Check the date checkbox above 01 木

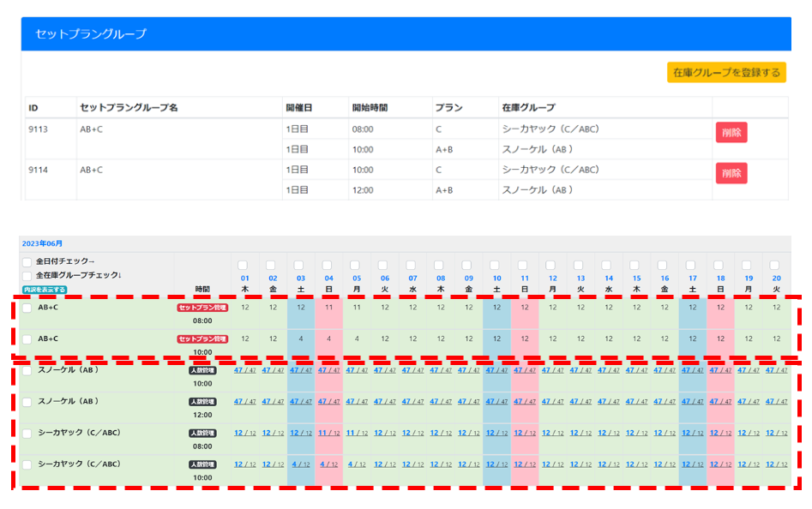[244, 266]
